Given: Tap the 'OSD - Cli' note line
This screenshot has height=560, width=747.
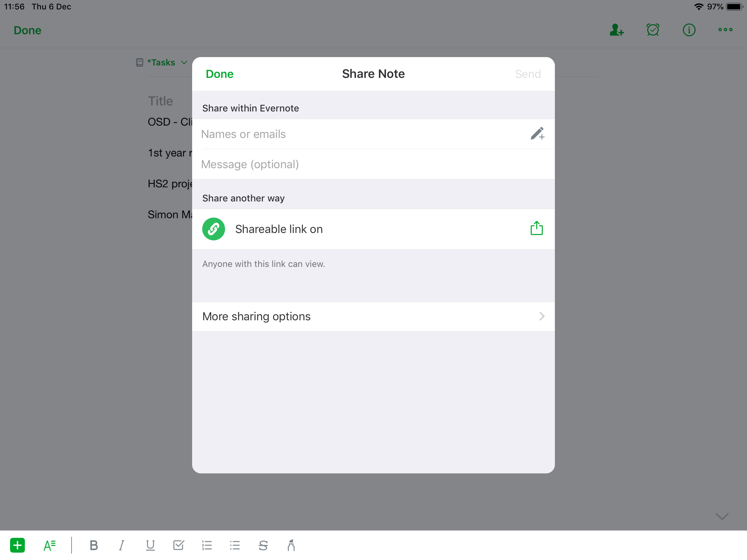Looking at the screenshot, I should [x=170, y=122].
